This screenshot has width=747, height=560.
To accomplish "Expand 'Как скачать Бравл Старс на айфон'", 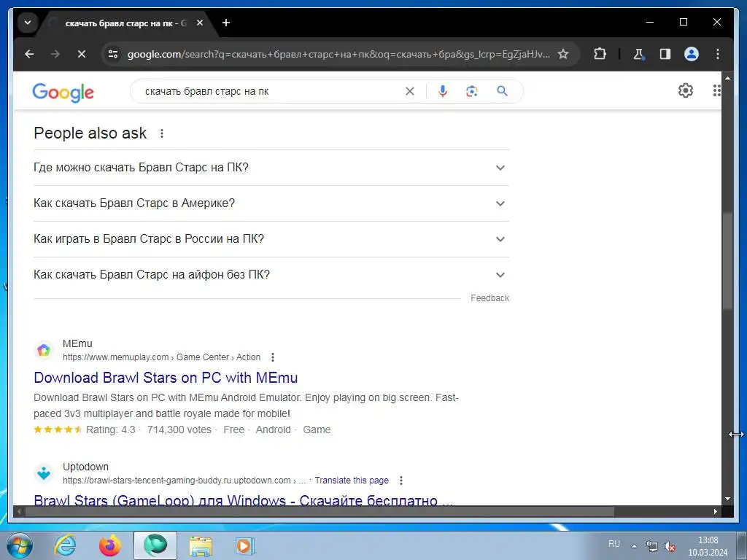I will pyautogui.click(x=271, y=275).
